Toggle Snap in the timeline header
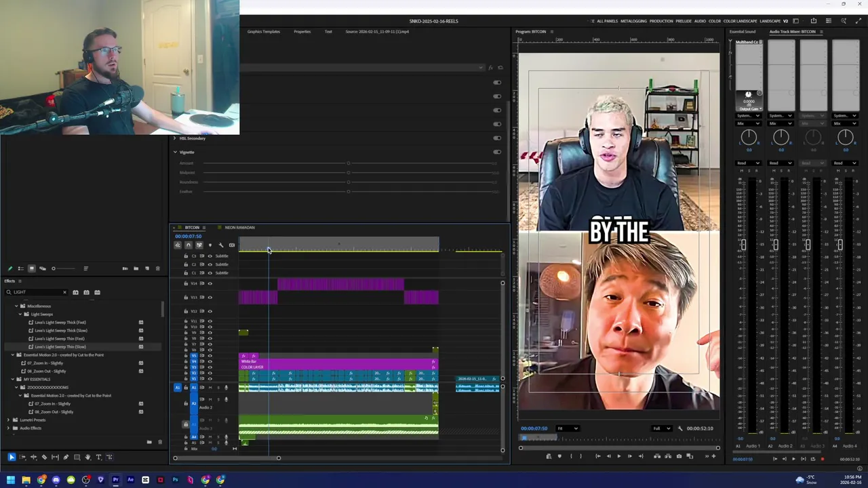Viewport: 868px width, 488px height. (189, 245)
